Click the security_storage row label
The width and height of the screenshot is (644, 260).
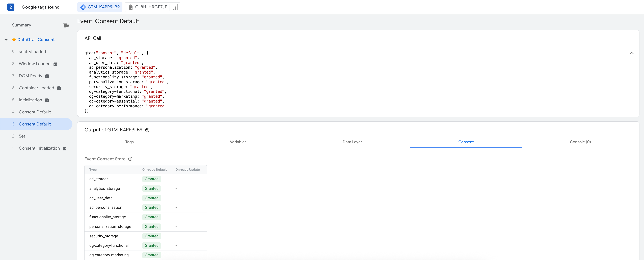pyautogui.click(x=103, y=236)
